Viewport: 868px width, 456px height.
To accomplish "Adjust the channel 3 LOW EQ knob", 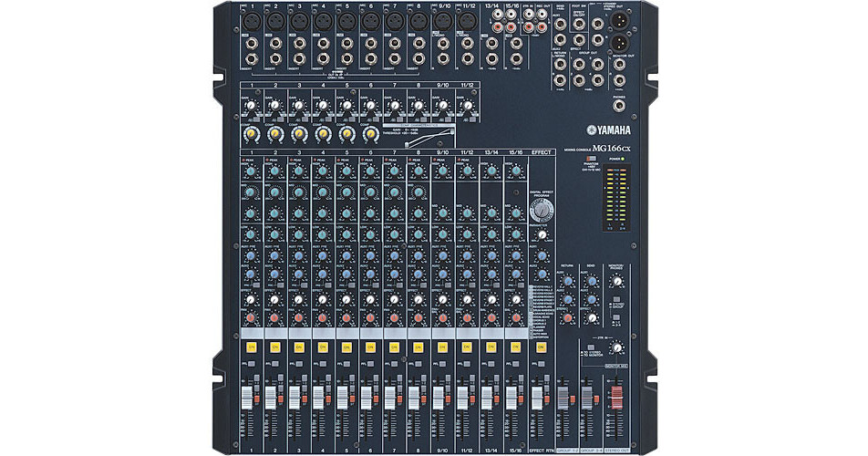I will tap(299, 234).
